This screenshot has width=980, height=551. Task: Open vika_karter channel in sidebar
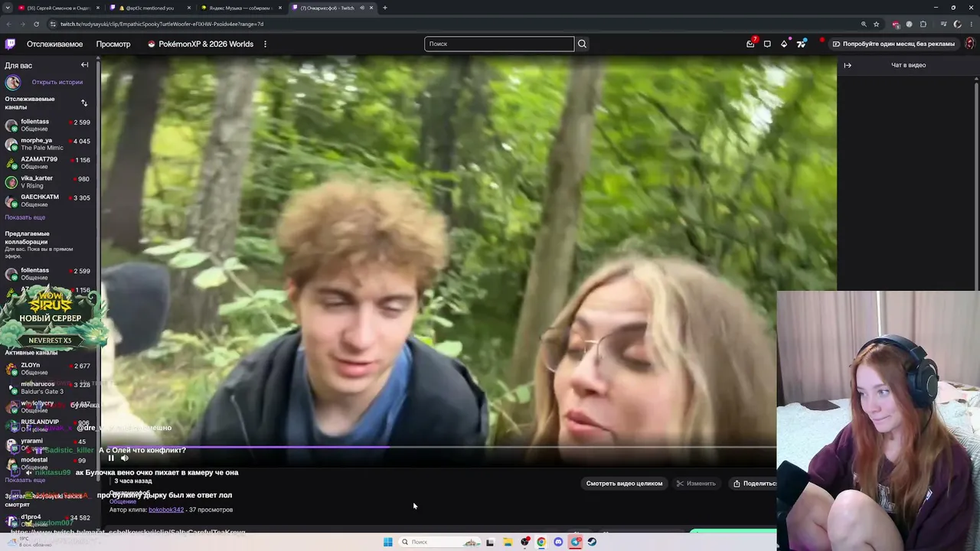tap(47, 181)
